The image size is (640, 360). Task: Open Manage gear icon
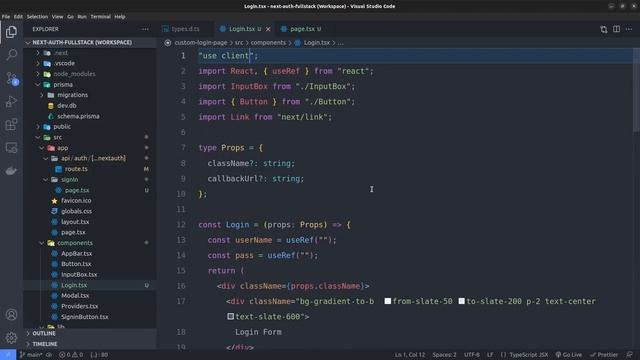point(11,338)
